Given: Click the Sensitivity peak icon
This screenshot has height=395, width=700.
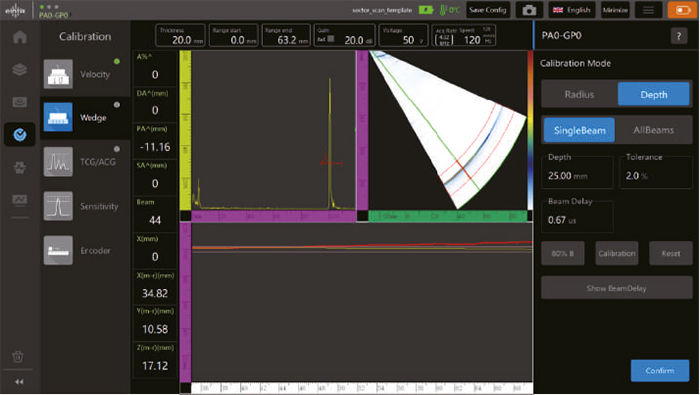Looking at the screenshot, I should (58, 206).
